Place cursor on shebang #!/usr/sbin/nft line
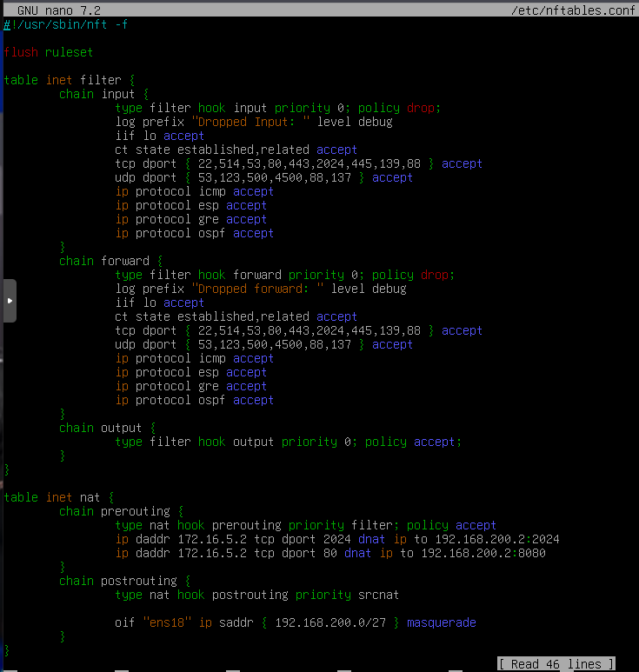Image resolution: width=639 pixels, height=672 pixels. 66,24
